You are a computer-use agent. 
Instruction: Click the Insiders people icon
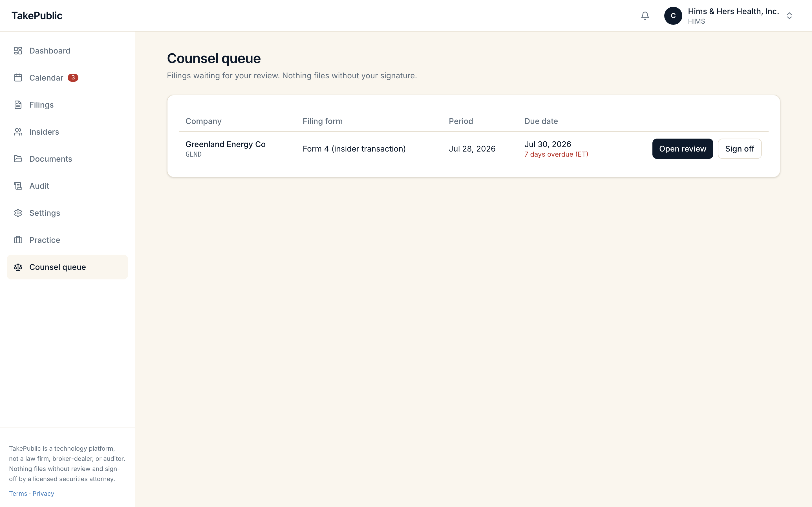point(18,132)
